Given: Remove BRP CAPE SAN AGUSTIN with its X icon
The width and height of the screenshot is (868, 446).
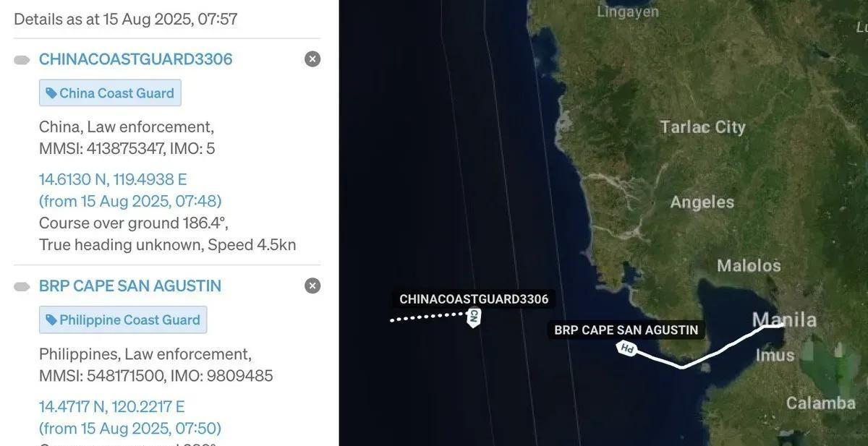Looking at the screenshot, I should tap(312, 286).
